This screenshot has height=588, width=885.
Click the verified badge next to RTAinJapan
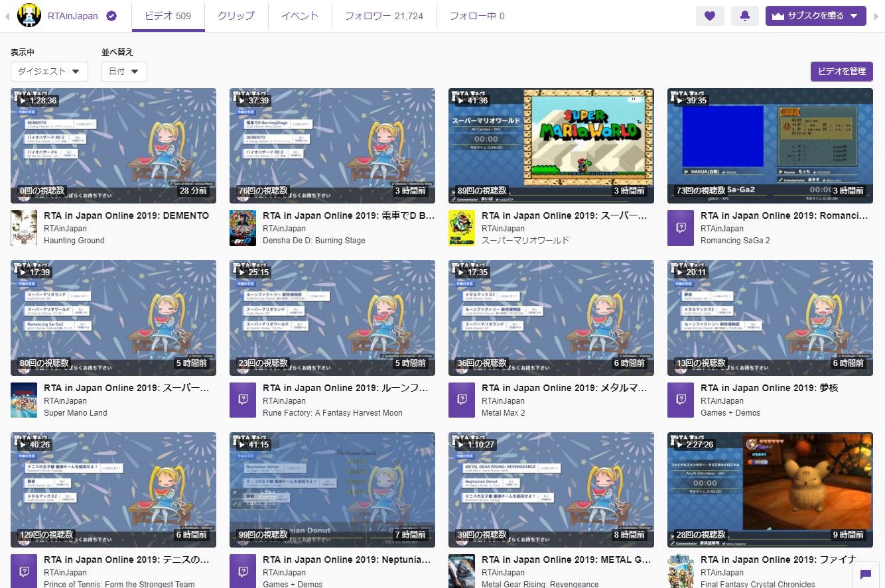tap(111, 16)
